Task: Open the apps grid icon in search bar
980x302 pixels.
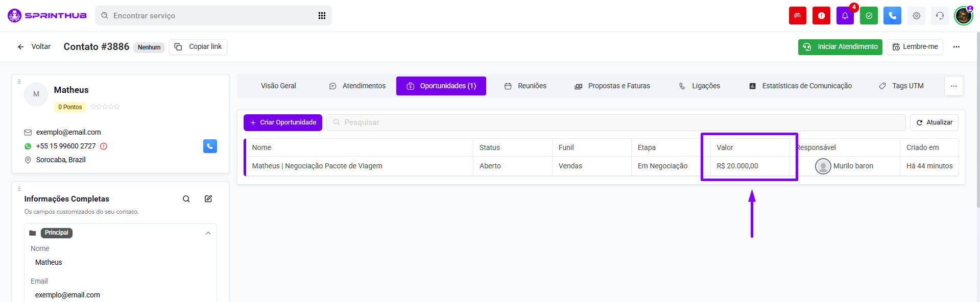Action: 322,16
